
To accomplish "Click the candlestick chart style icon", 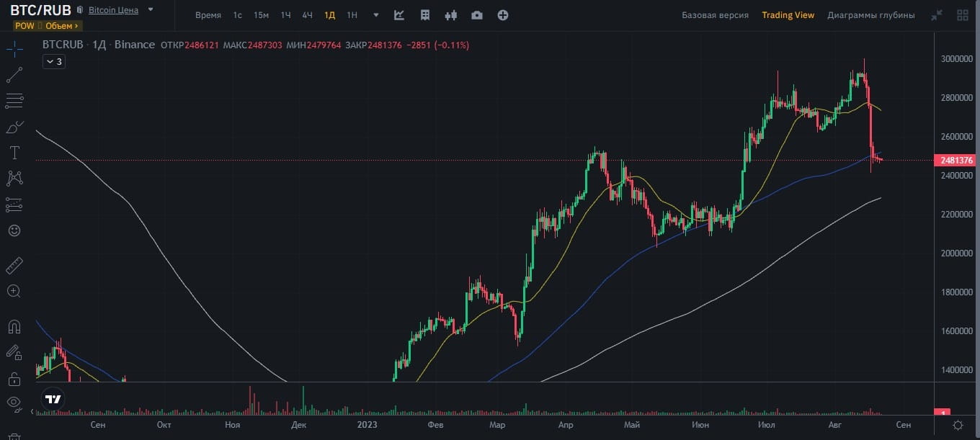I will [x=451, y=15].
